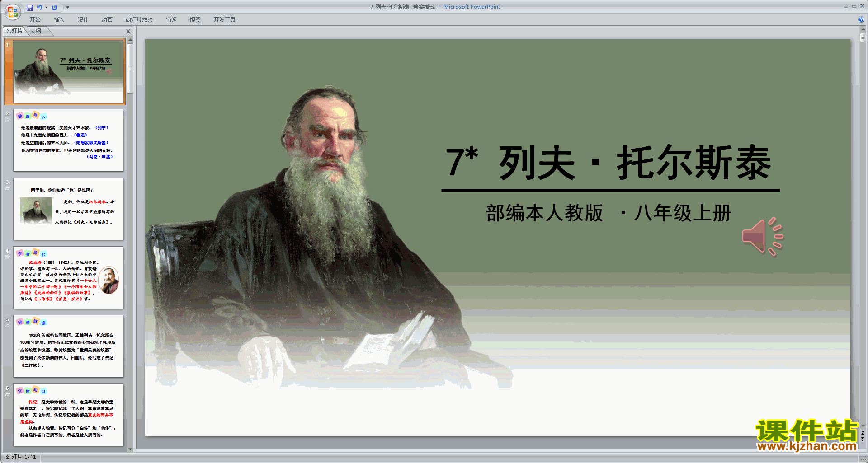
Task: Click main editor scroll-up arrow
Action: [x=863, y=29]
